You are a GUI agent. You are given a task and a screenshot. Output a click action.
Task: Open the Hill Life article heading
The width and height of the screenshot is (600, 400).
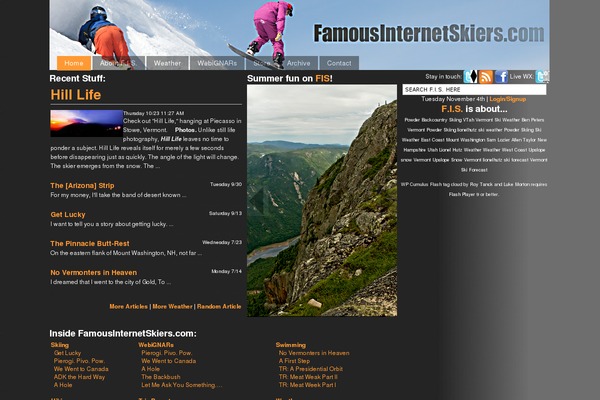(x=76, y=95)
